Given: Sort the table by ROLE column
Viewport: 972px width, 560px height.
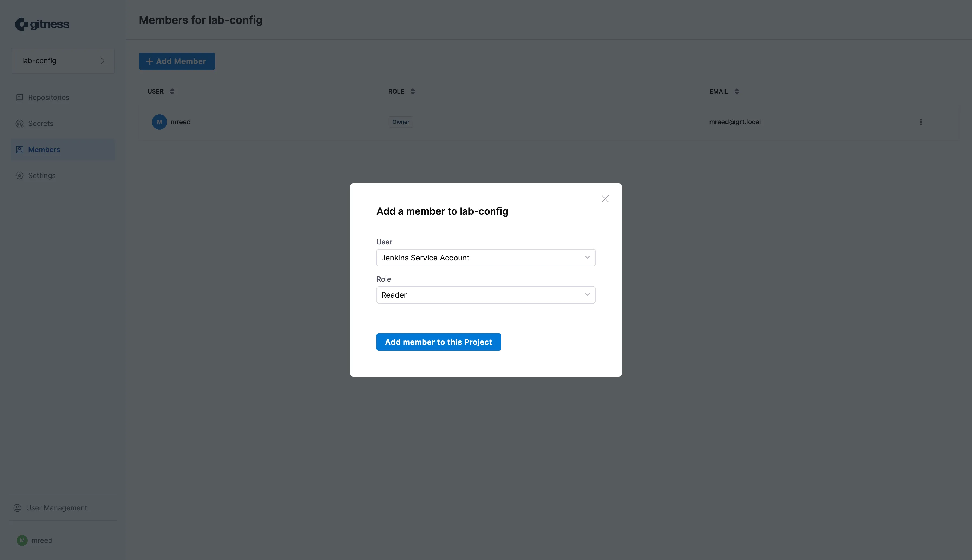Looking at the screenshot, I should coord(413,92).
